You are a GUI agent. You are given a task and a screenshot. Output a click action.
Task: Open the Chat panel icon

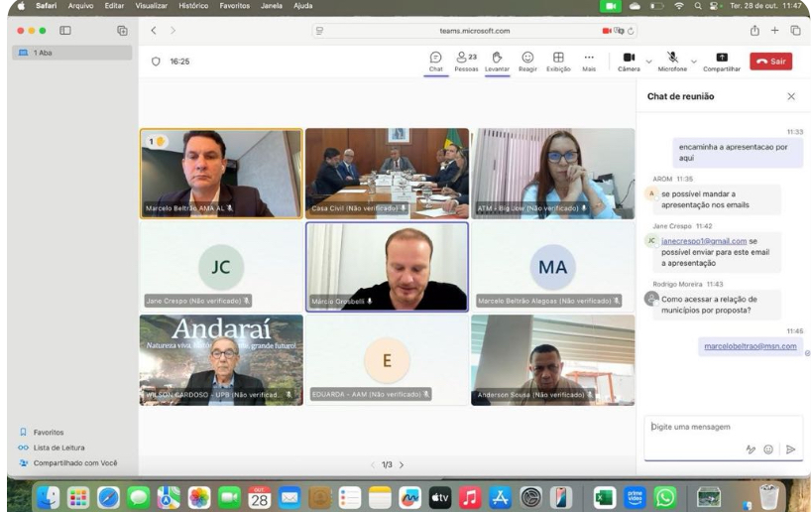coord(435,59)
